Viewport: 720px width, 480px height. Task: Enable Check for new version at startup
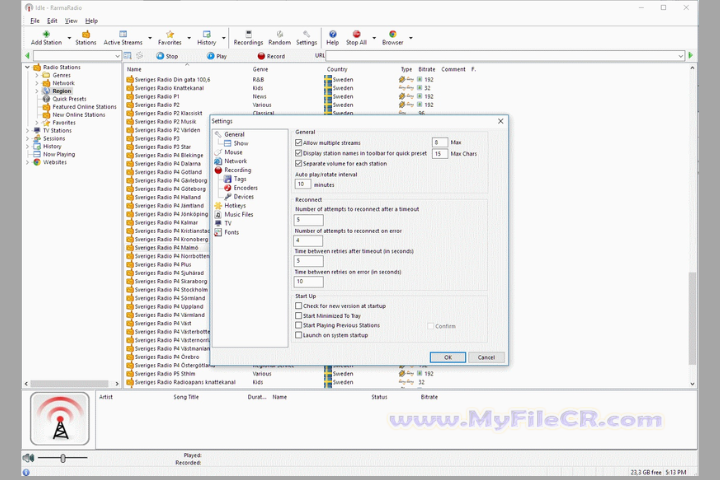pos(298,306)
